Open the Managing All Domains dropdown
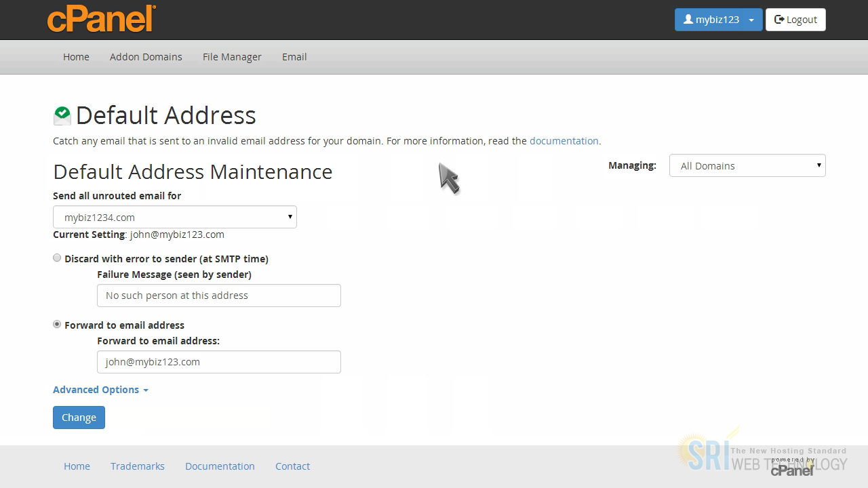The height and width of the screenshot is (488, 868). click(x=747, y=165)
